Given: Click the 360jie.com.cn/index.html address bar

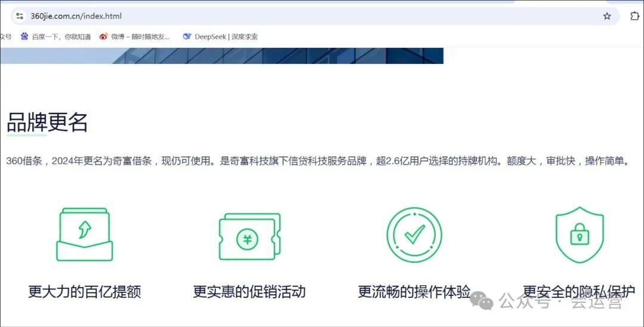Looking at the screenshot, I should click(x=315, y=16).
